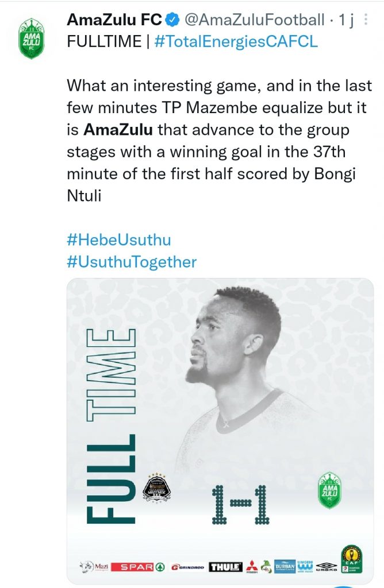Click the tweet's 1 j timestamp

pyautogui.click(x=345, y=21)
